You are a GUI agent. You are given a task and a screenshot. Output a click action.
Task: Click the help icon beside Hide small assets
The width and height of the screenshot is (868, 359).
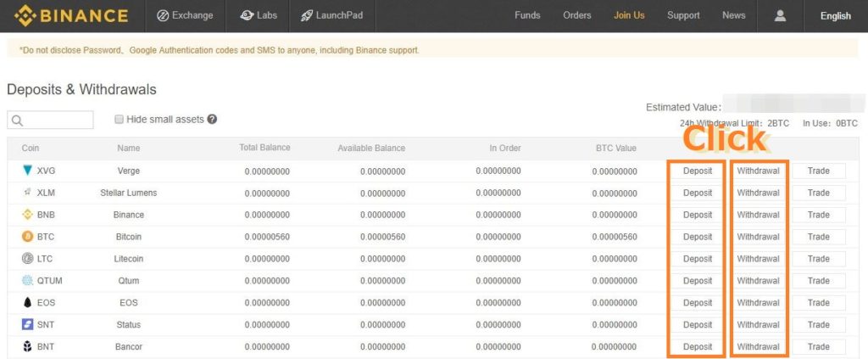click(x=211, y=119)
